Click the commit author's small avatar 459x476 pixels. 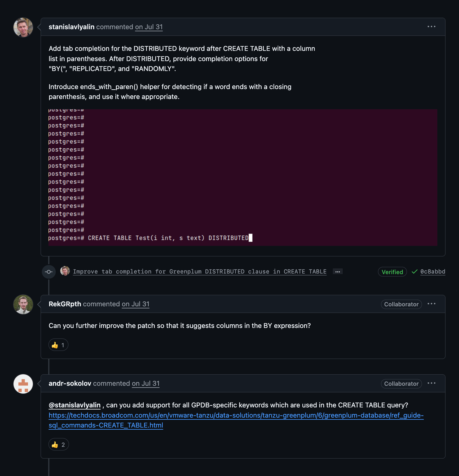(65, 271)
